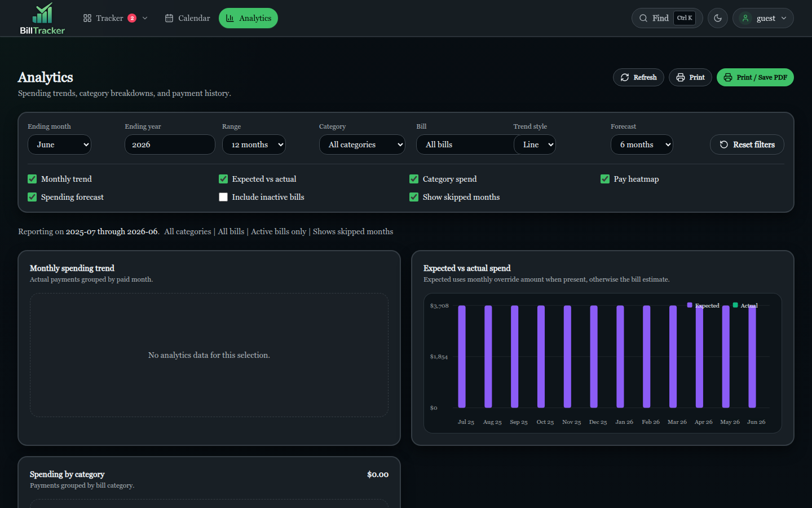Click the Calendar icon in navigation
This screenshot has height=508, width=812.
169,18
